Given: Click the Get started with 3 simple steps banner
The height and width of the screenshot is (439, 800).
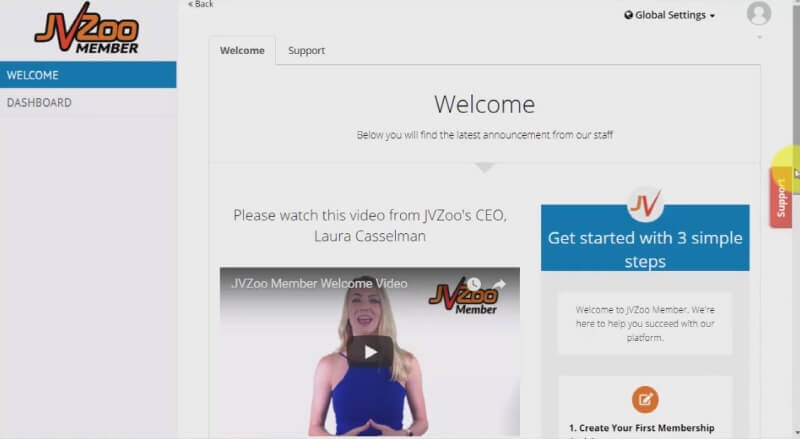Looking at the screenshot, I should pyautogui.click(x=645, y=238).
